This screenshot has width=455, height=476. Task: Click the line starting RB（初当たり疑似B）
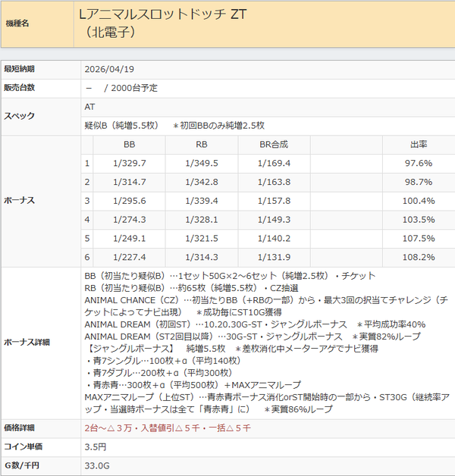pyautogui.click(x=191, y=288)
